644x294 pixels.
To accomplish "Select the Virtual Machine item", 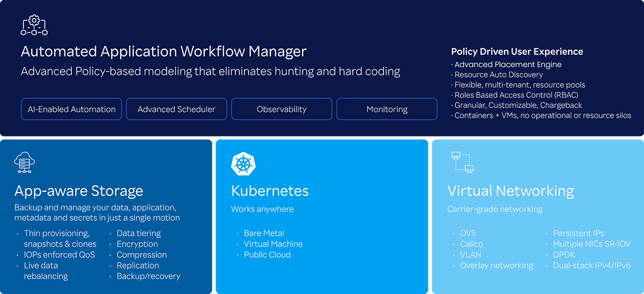I will pyautogui.click(x=273, y=244).
